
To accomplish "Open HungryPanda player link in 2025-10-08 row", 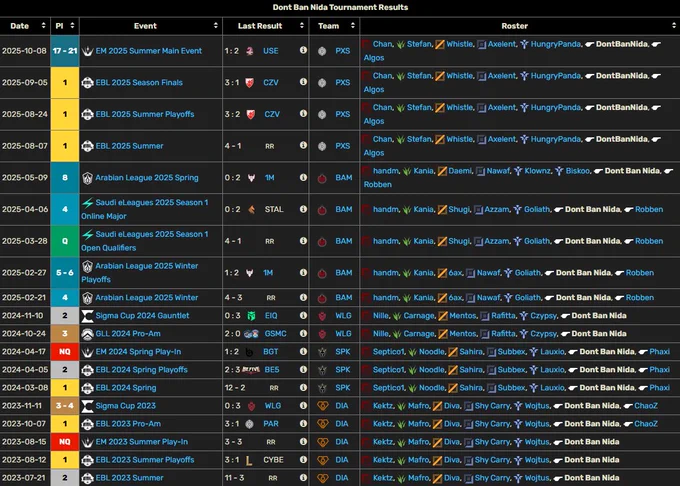I will point(556,44).
